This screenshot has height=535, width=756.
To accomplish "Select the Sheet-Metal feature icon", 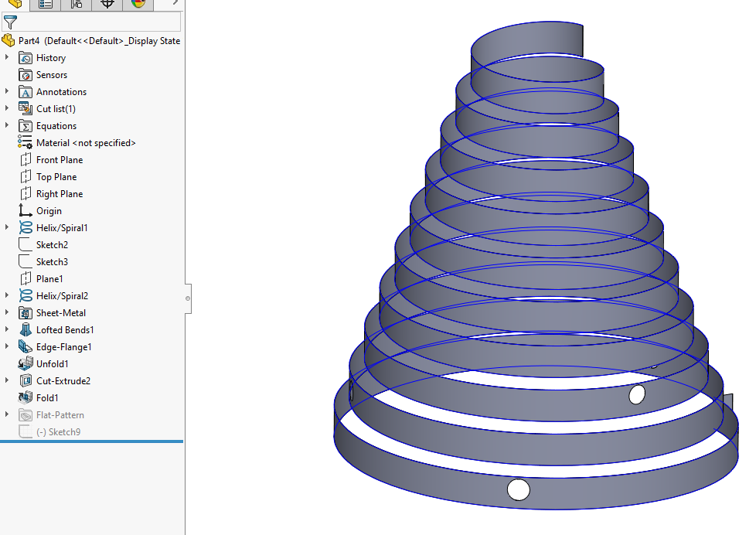I will (x=26, y=313).
